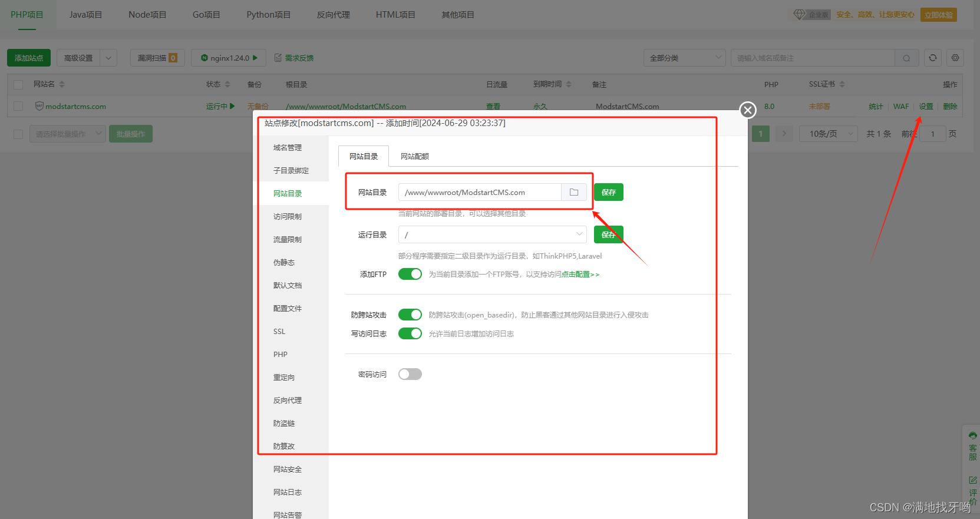Sort by 到期时间 column arrows

569,84
